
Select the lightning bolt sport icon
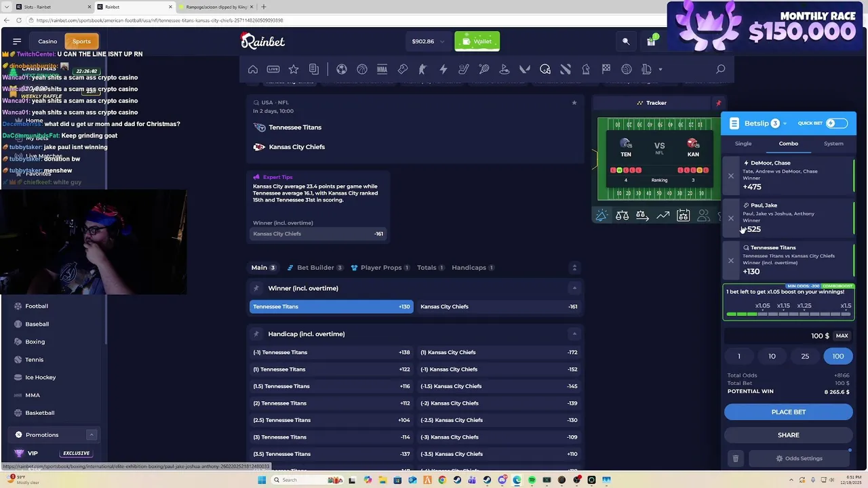[x=443, y=69]
